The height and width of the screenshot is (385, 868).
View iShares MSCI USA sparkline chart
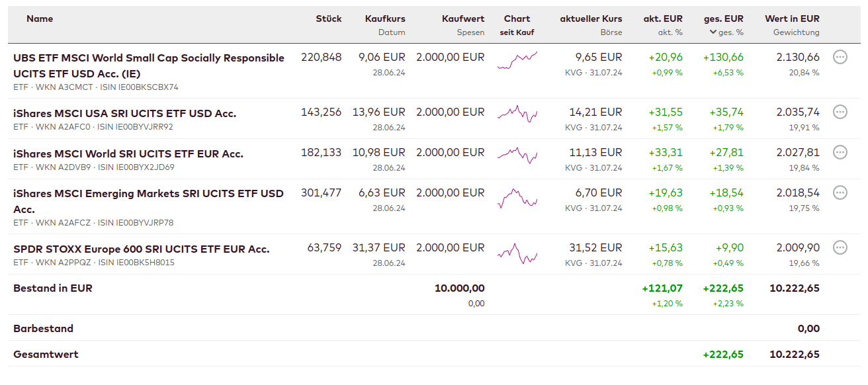click(517, 114)
